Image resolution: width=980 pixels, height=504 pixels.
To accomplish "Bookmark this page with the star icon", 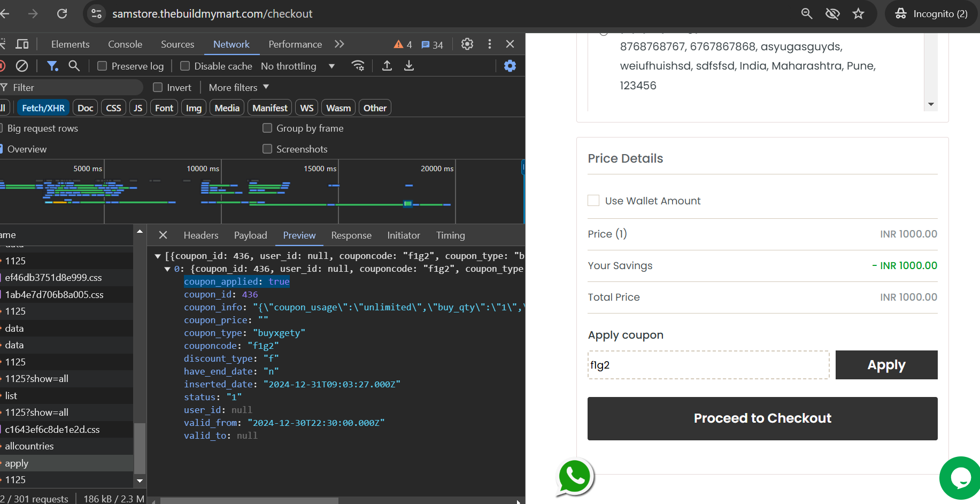I will click(x=858, y=13).
